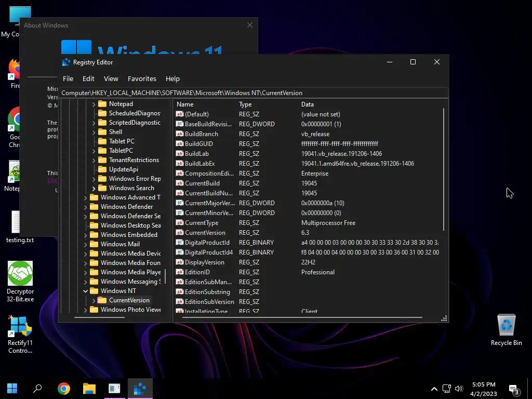This screenshot has height=399, width=532.
Task: Expand the Shell key
Action: pyautogui.click(x=94, y=132)
